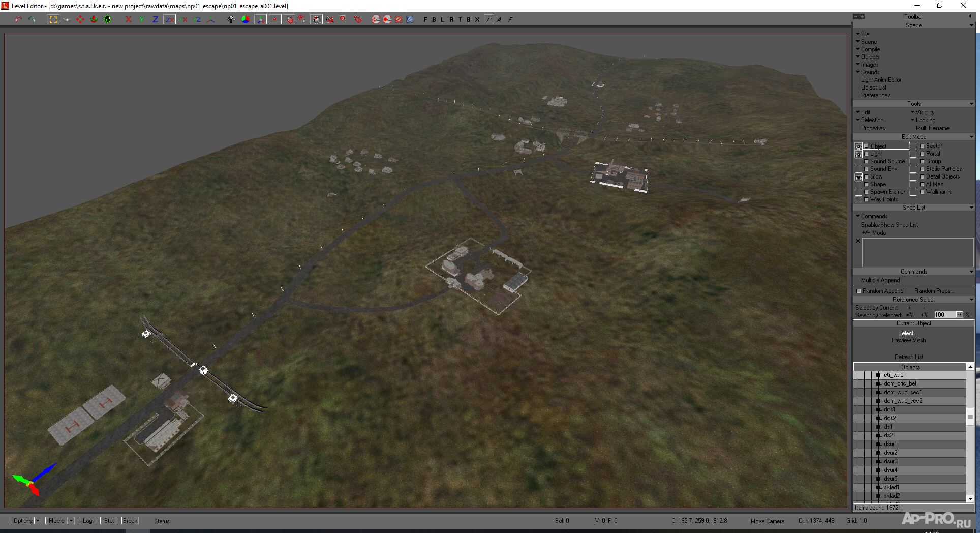980x533 pixels.
Task: Open the Object List entry
Action: click(x=873, y=87)
